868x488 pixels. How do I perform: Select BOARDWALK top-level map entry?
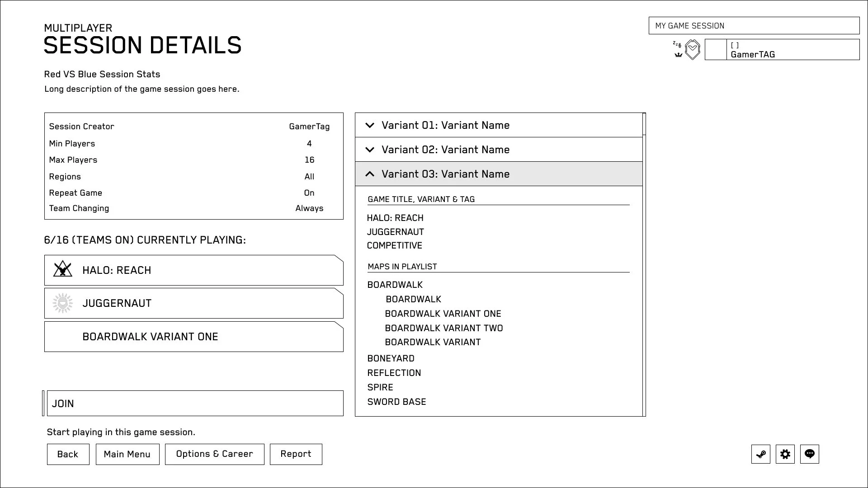tap(395, 285)
